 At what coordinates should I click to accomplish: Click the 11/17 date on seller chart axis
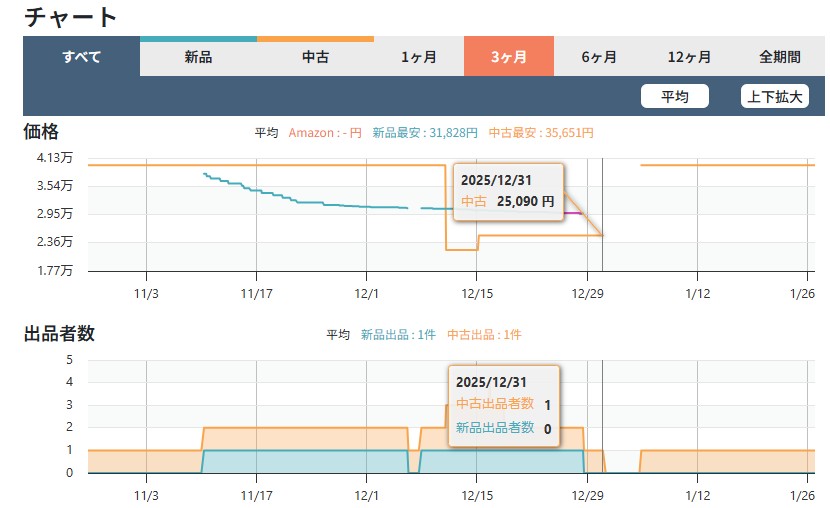[257, 495]
